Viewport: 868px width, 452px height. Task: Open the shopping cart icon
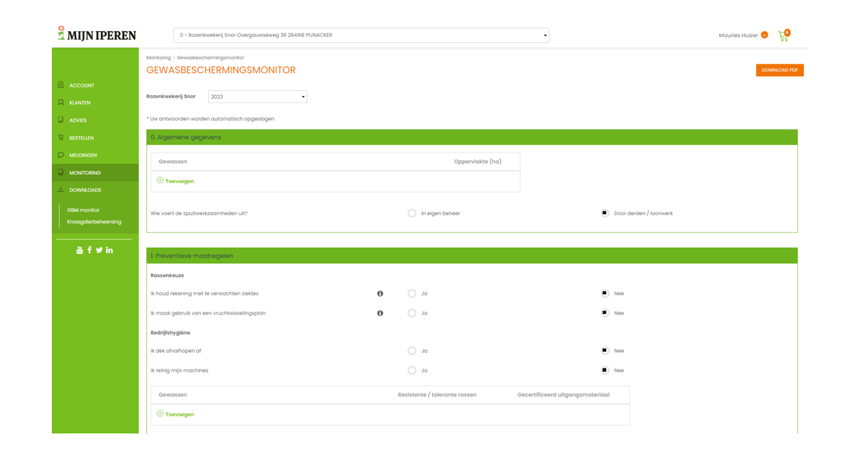783,36
